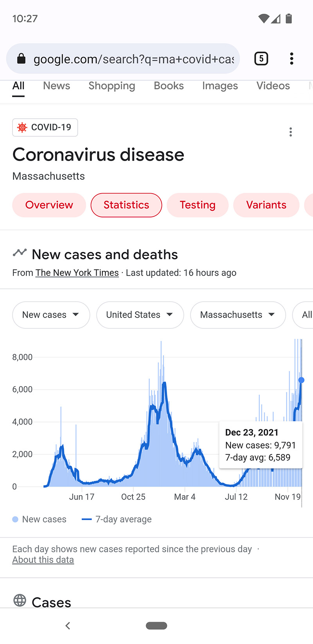
Task: Tap the home gesture pill
Action: (156, 626)
